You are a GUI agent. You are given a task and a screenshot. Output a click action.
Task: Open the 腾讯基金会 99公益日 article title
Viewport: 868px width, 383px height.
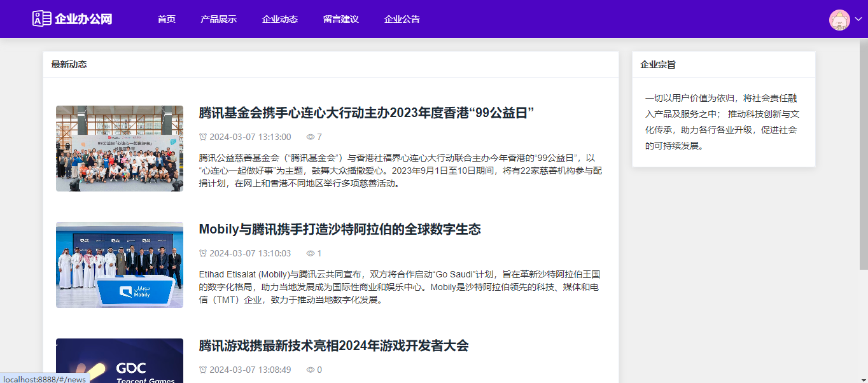(x=366, y=113)
